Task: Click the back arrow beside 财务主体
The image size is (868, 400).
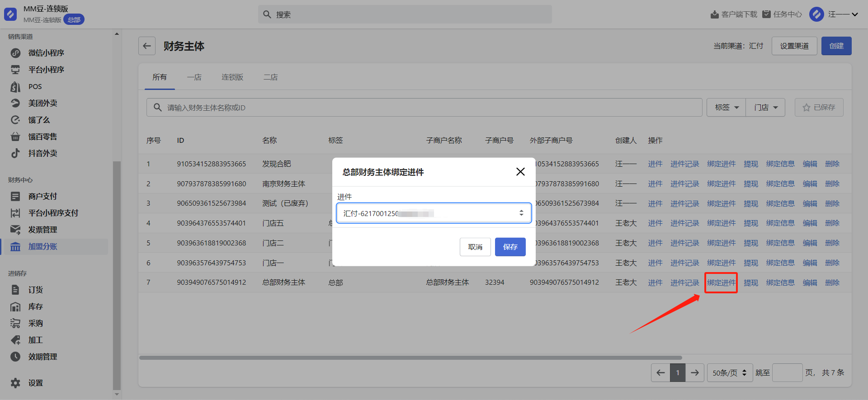Action: coord(147,46)
